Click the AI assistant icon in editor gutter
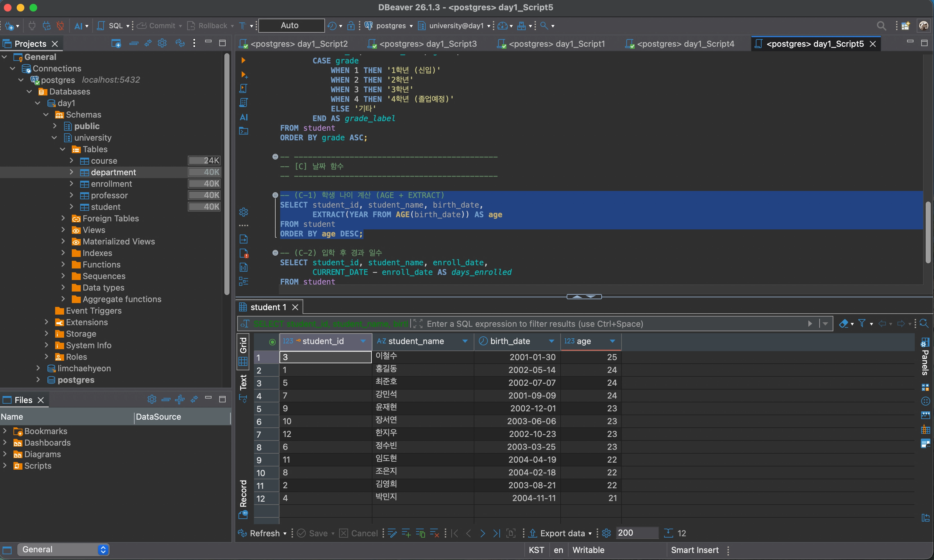Screen dimensions: 934x560 [x=244, y=117]
